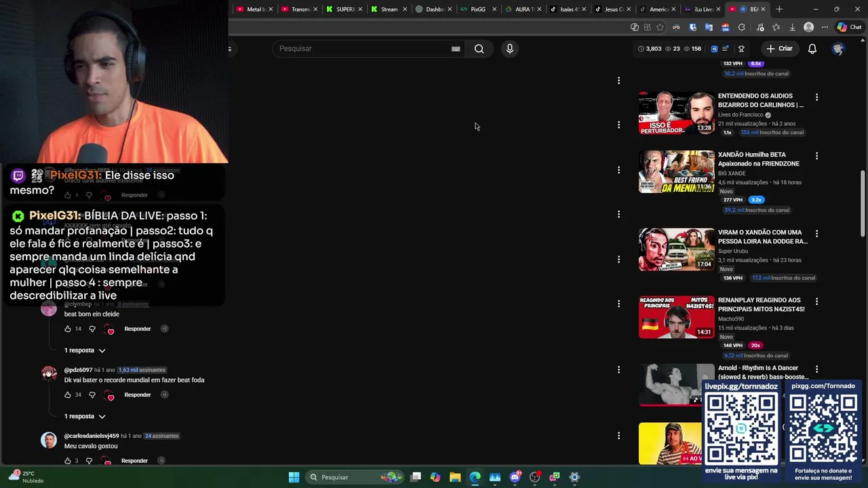Reply to the 'Meu cavalo gostou' comment
This screenshot has width=868, height=488.
tap(134, 461)
